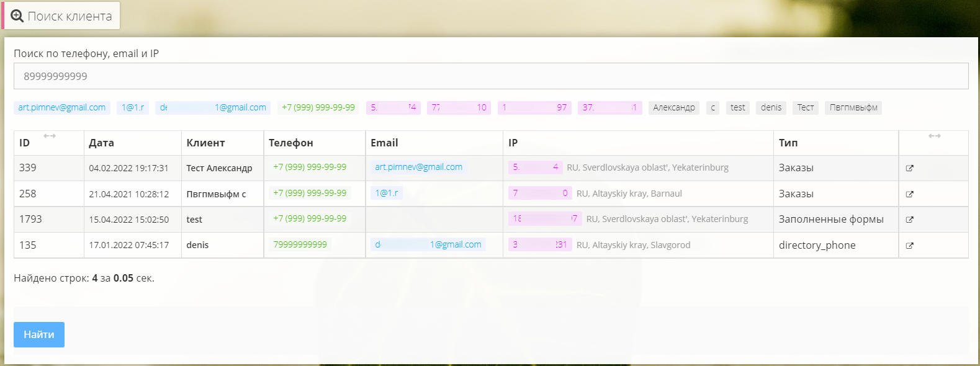Screen dimensions: 980x366
Task: Select the art.pimnev@gmail.com tag below search field
Action: [x=62, y=108]
